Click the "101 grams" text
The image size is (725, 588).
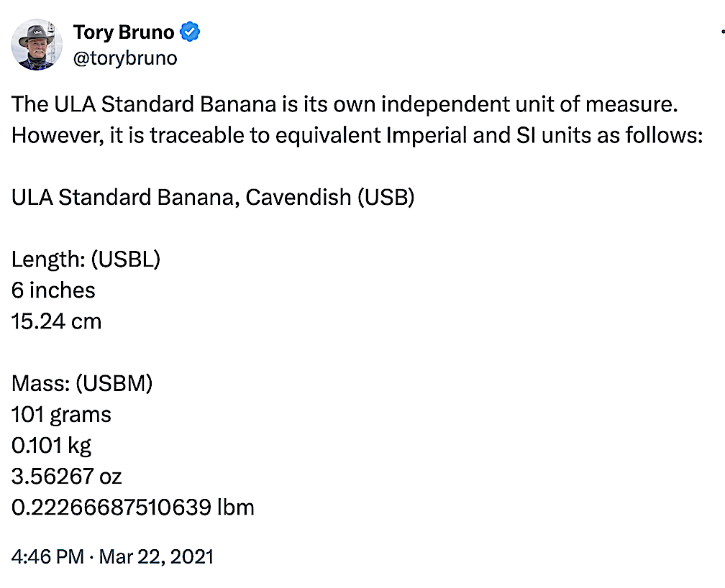pyautogui.click(x=61, y=414)
